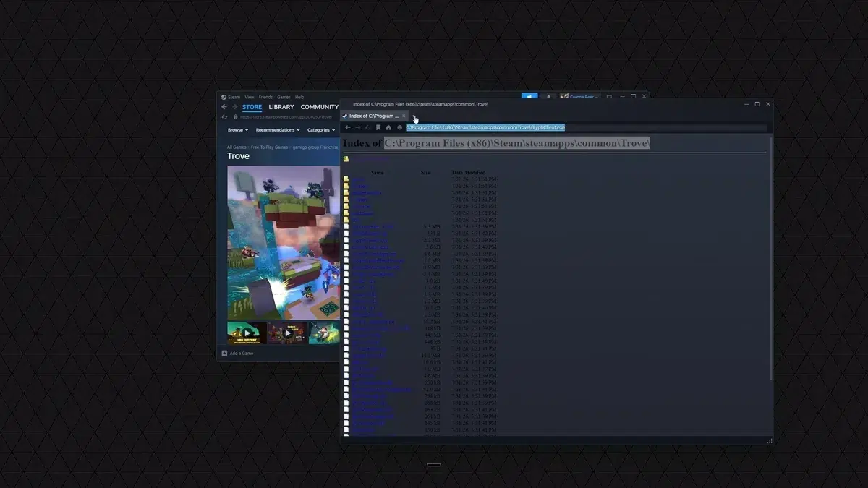Click the blue announcements megaphone button in Steam
This screenshot has width=868, height=488.
[529, 97]
